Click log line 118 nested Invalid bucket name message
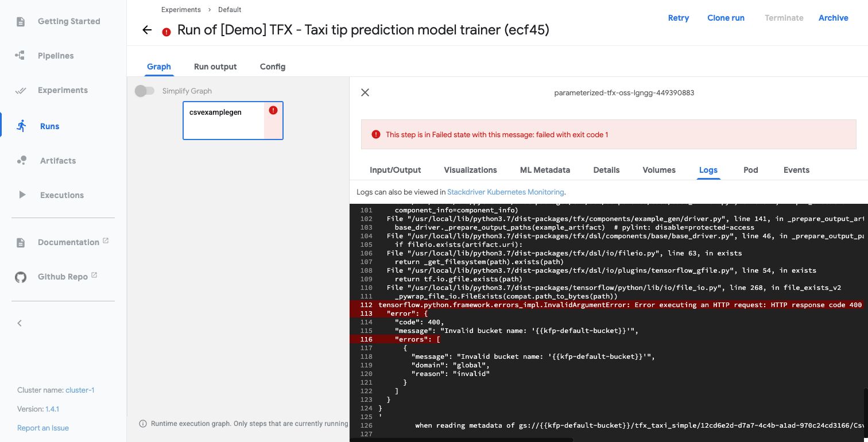The image size is (868, 442). coord(533,356)
